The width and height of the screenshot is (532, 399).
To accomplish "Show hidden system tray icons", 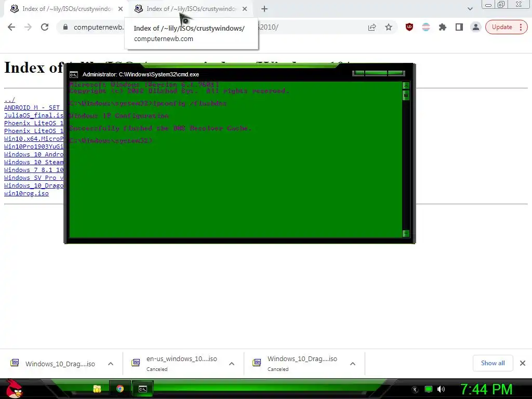I will click(x=415, y=390).
